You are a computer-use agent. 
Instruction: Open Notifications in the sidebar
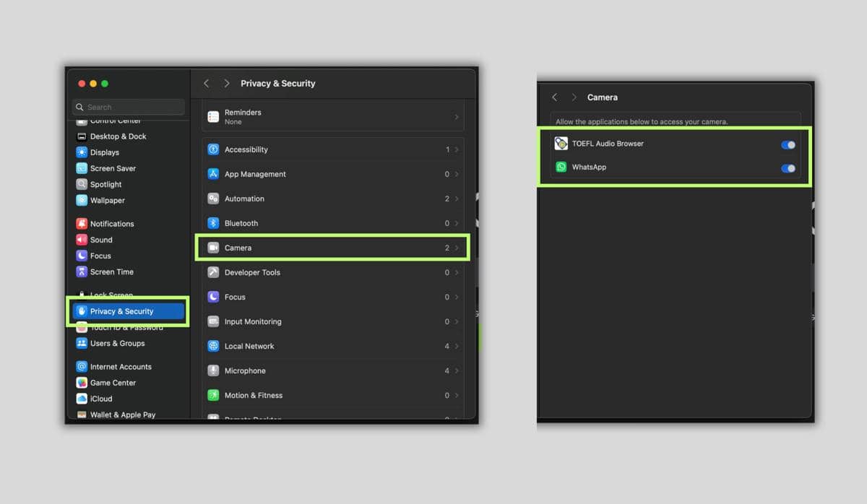point(111,224)
